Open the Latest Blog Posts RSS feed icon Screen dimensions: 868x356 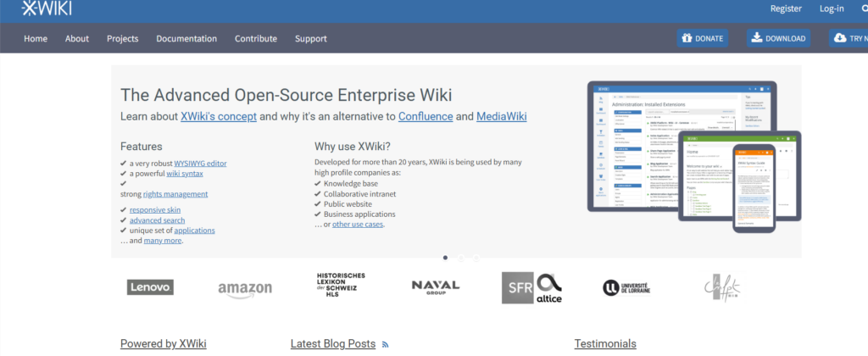[385, 344]
